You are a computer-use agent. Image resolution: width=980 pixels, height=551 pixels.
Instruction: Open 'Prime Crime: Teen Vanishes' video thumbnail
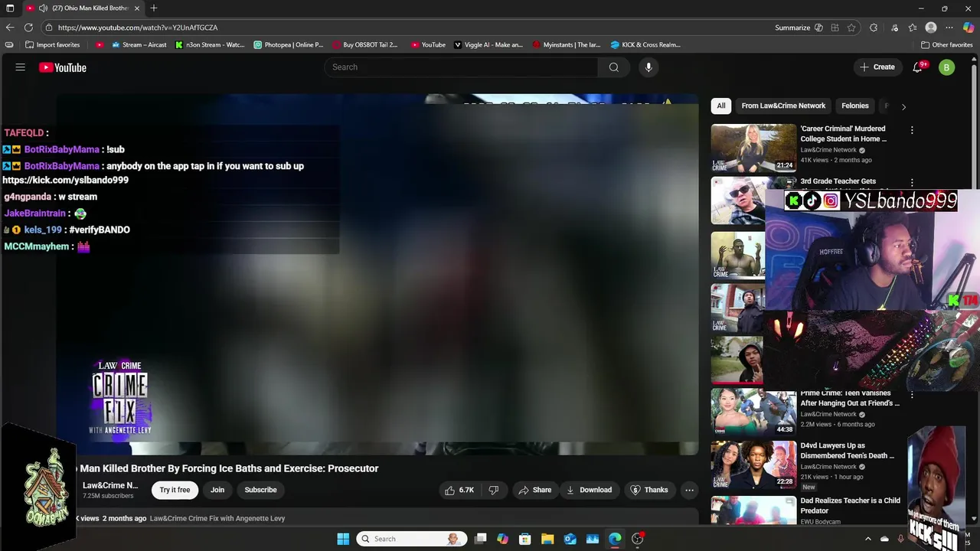pos(753,412)
